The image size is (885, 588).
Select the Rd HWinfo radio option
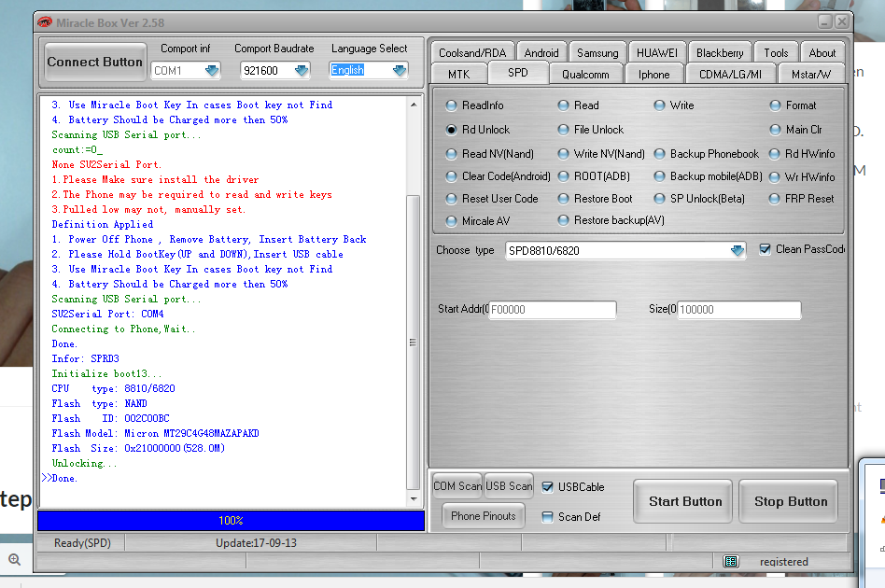click(x=802, y=154)
